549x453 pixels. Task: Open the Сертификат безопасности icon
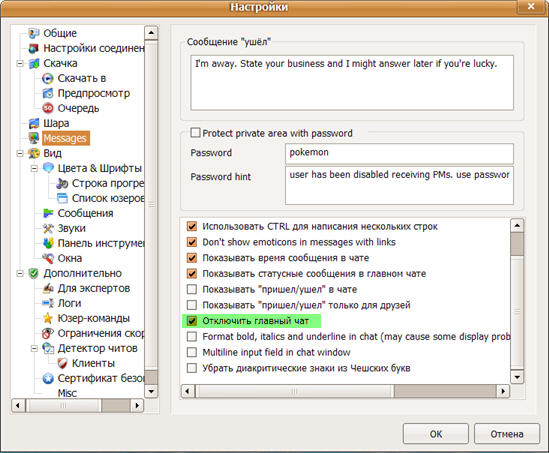pos(48,378)
